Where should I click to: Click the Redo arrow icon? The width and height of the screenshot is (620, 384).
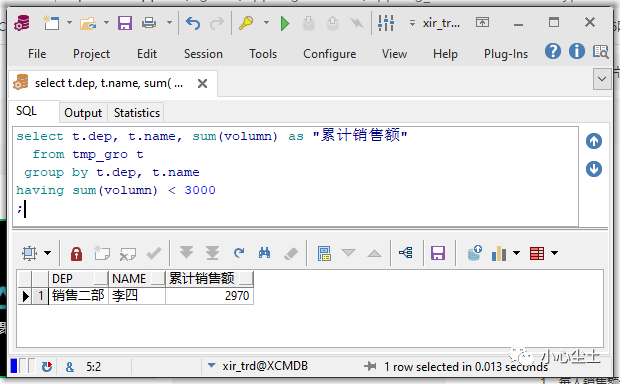(217, 23)
